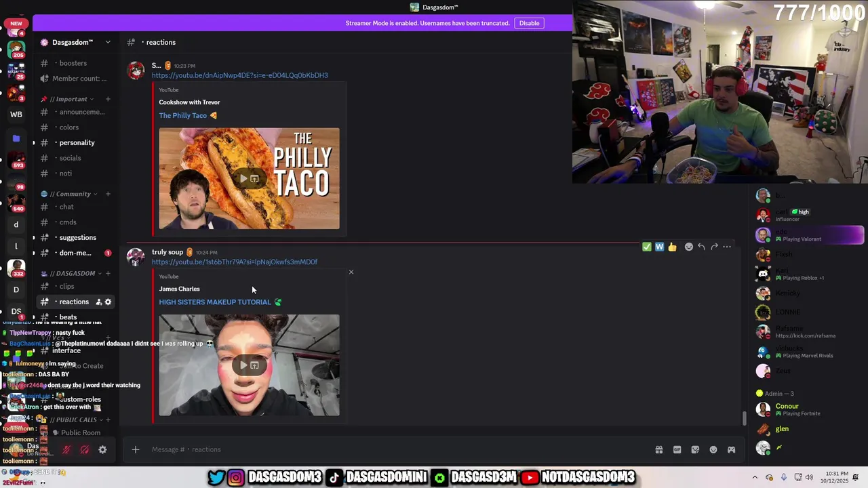Open the sticker picker
This screenshot has width=868, height=488.
point(695,449)
